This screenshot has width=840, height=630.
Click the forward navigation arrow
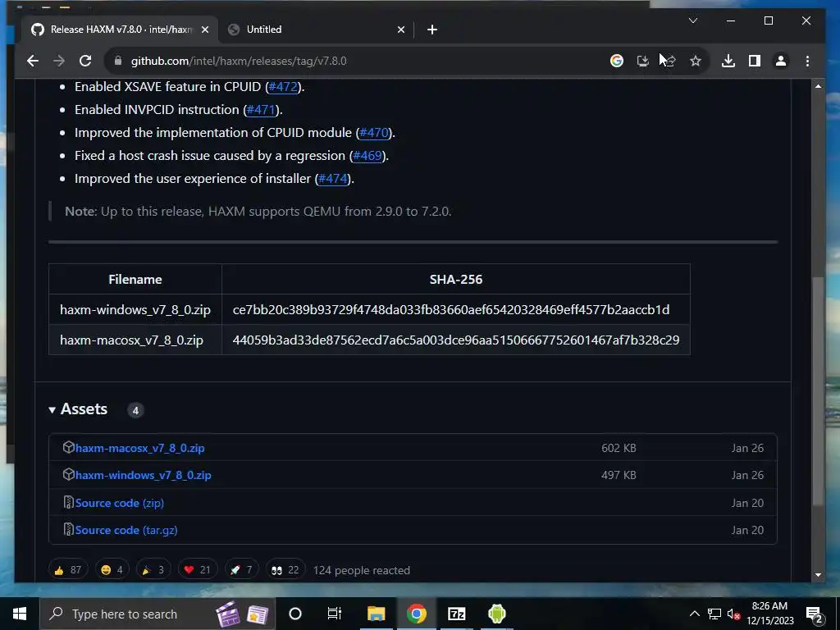click(59, 61)
